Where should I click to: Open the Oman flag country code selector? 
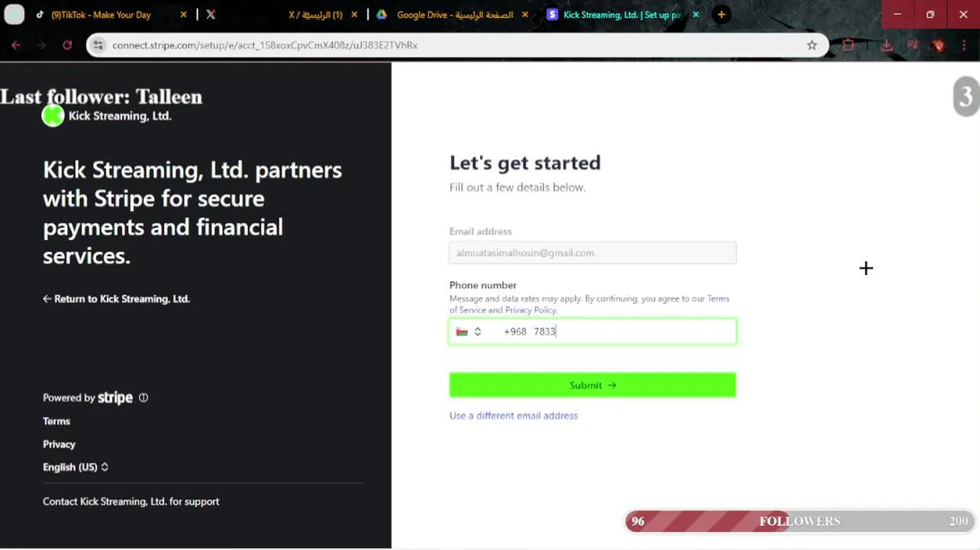(x=469, y=332)
